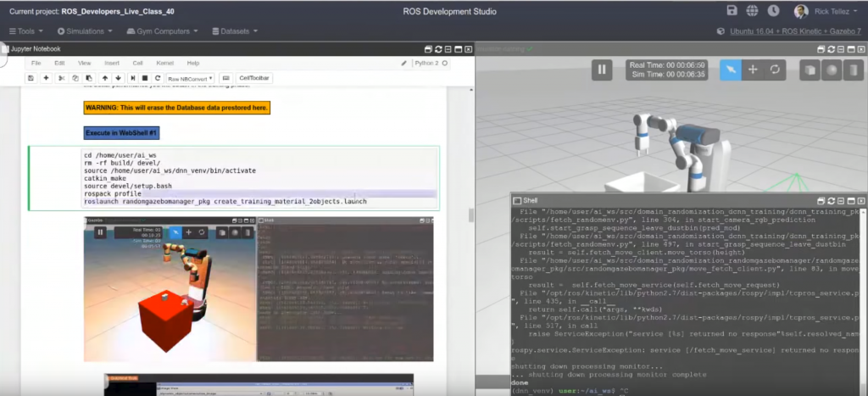The image size is (868, 396).
Task: Reload the Gazebo simulation panel
Action: point(832,49)
